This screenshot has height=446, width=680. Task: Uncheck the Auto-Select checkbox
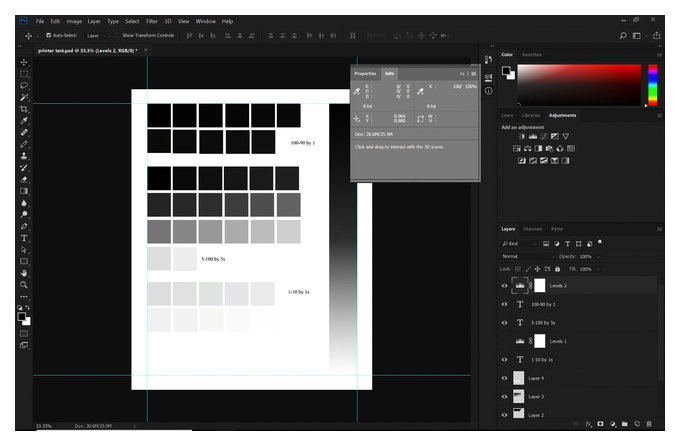49,35
